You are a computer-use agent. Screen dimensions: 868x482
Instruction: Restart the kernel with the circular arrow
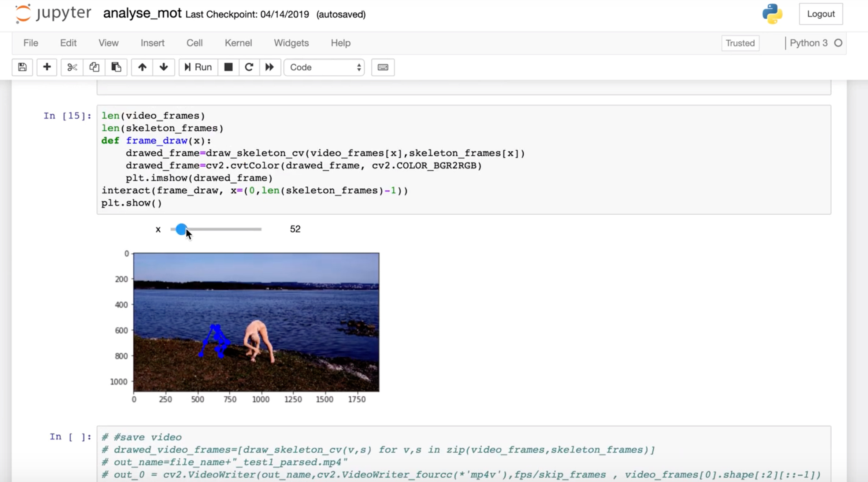click(x=249, y=67)
